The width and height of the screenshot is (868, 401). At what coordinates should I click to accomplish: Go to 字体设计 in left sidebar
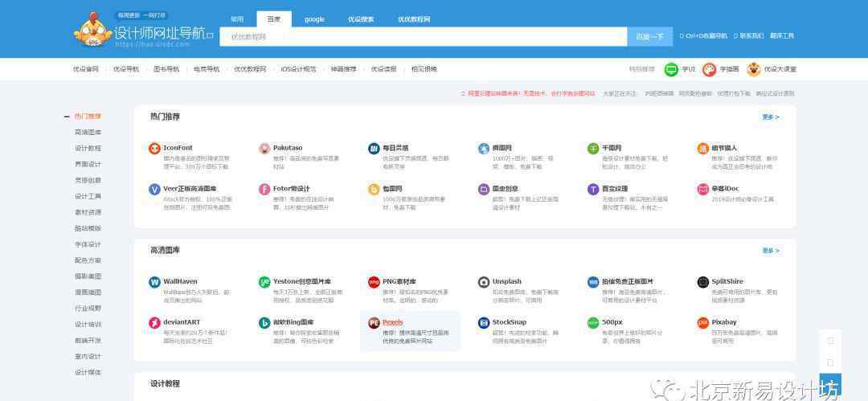(88, 245)
